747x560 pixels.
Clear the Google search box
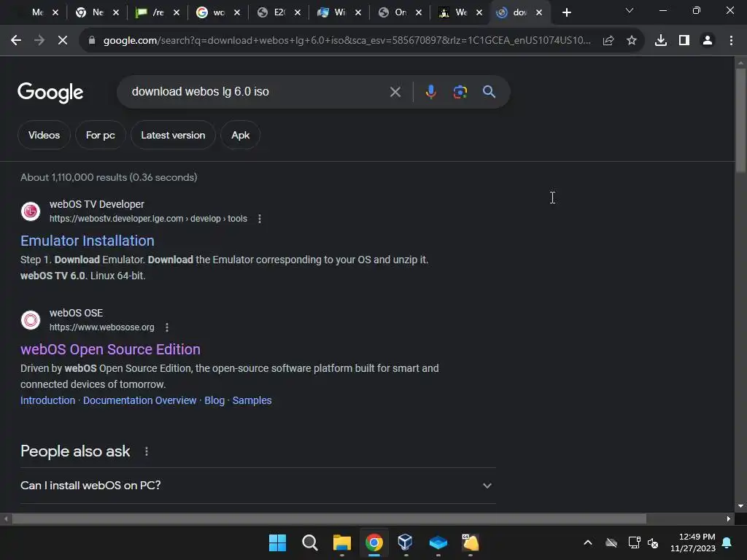pos(395,92)
